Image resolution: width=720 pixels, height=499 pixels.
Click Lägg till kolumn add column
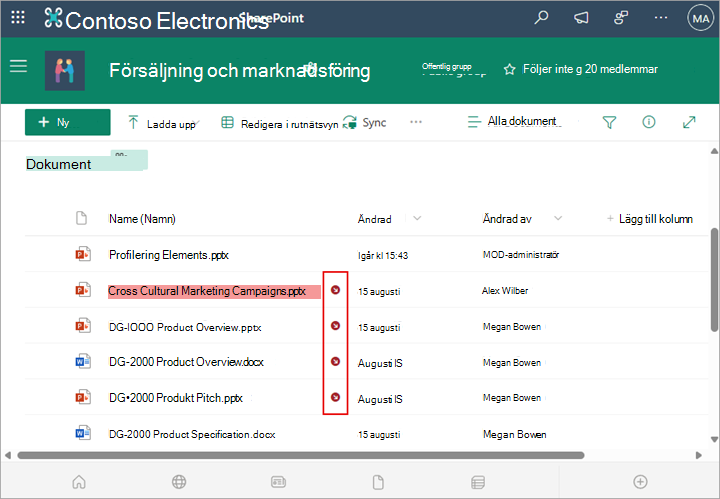(650, 219)
